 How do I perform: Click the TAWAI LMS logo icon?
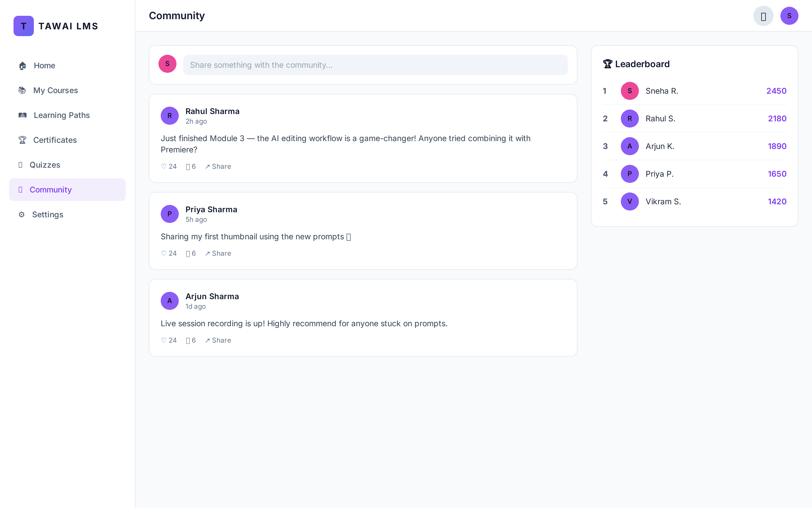[23, 26]
